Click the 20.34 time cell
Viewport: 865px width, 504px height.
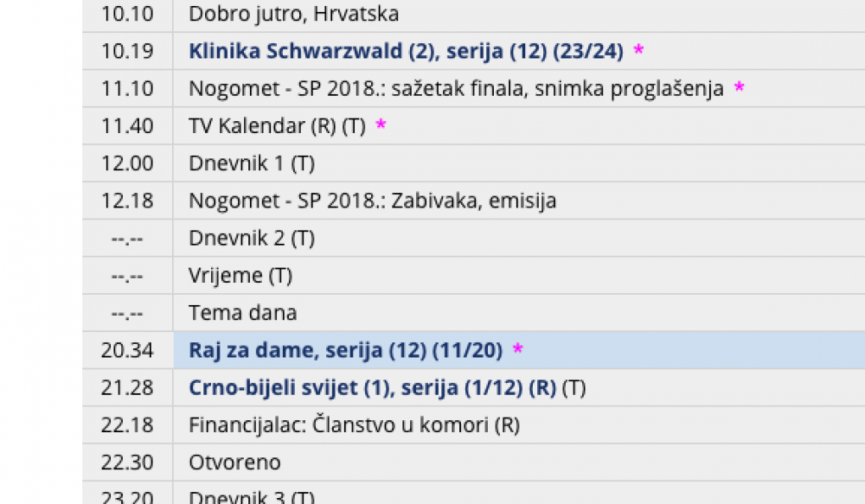click(127, 351)
